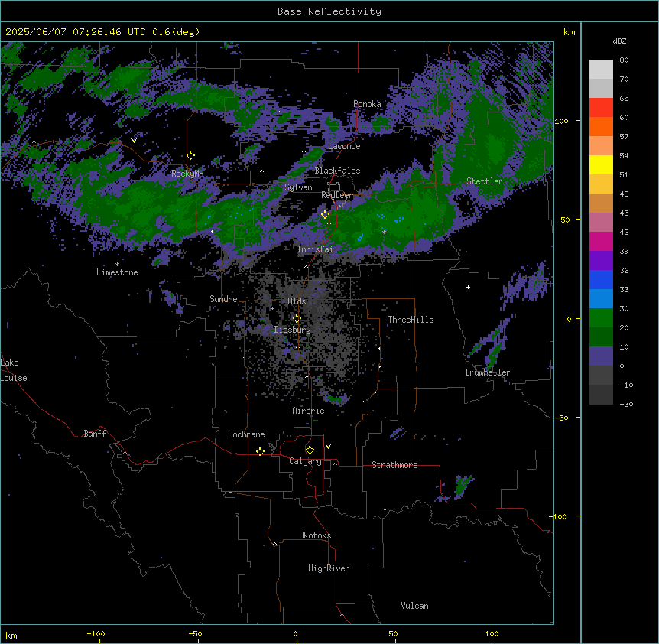The height and width of the screenshot is (644, 659).
Task: Click the yellow diamond marker between Olds and Didsbury
Action: (x=297, y=319)
